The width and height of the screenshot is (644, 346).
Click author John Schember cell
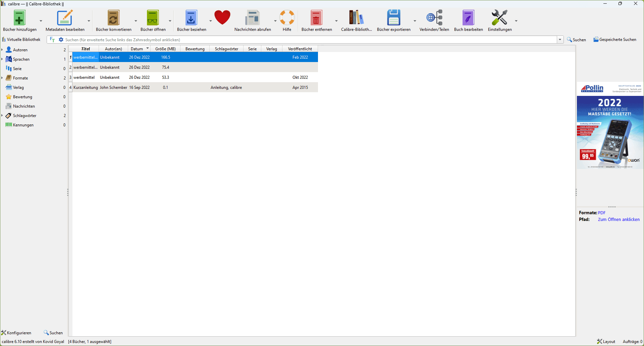point(113,87)
